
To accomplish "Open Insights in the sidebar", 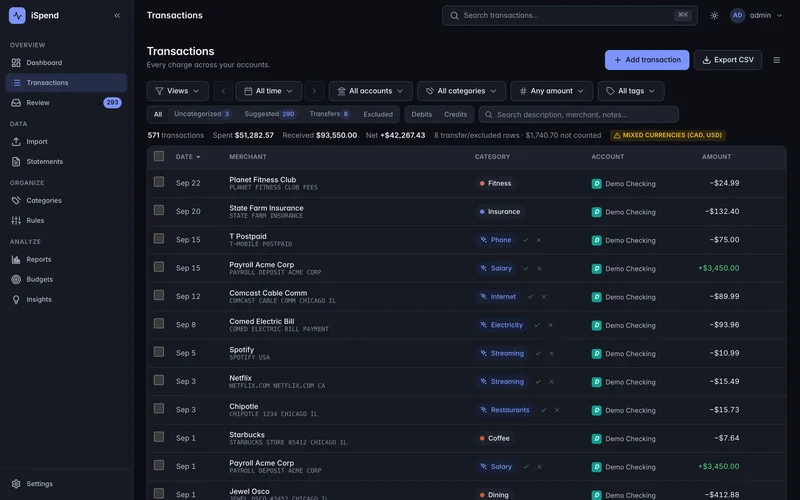I will 66,299.
